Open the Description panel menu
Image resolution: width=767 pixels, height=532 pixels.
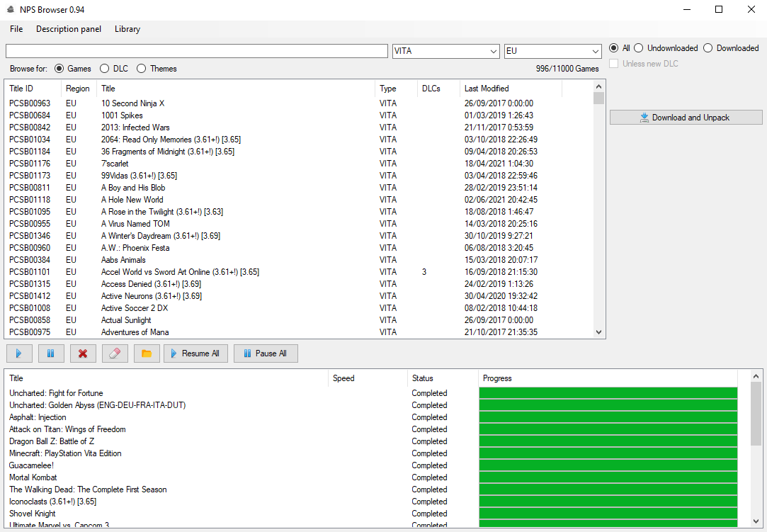click(69, 29)
